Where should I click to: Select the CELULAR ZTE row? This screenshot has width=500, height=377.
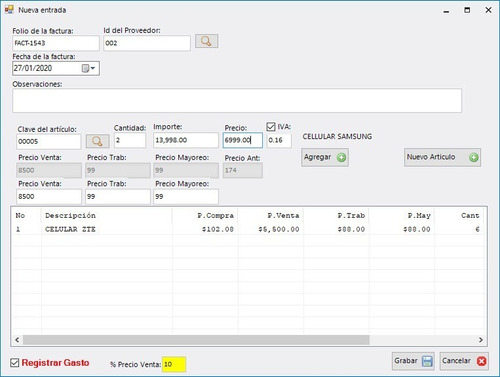(x=248, y=229)
